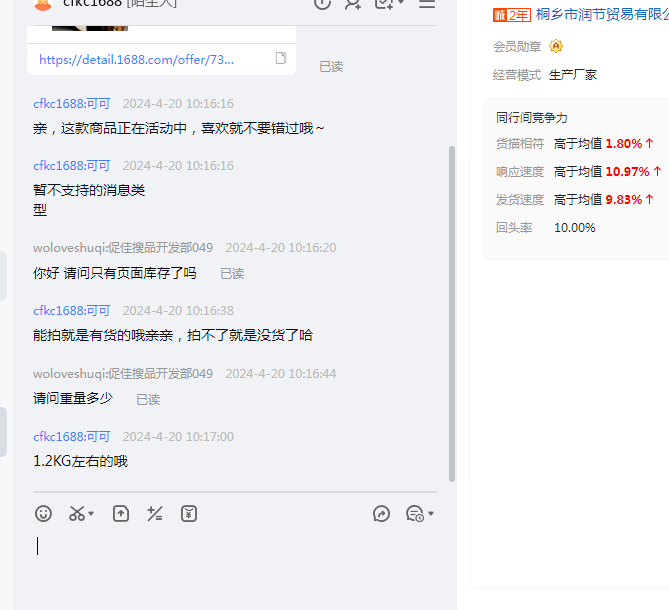Open the quick phrases plus-slash icon
The width and height of the screenshot is (669, 610).
click(x=154, y=514)
